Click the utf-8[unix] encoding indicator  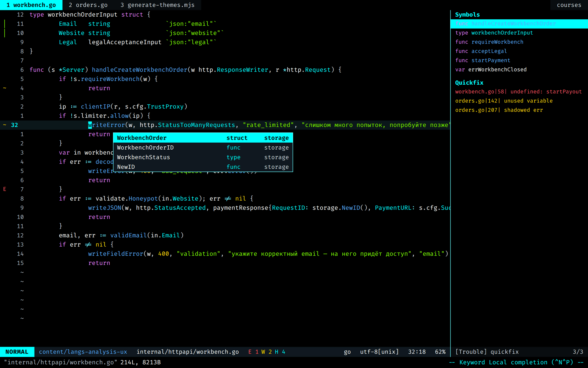pos(379,352)
